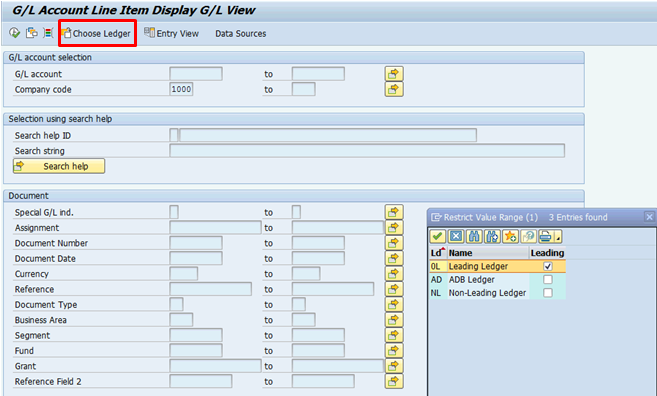Image resolution: width=657 pixels, height=396 pixels.
Task: Click the Execute clock icon in toolbar
Action: pos(14,33)
